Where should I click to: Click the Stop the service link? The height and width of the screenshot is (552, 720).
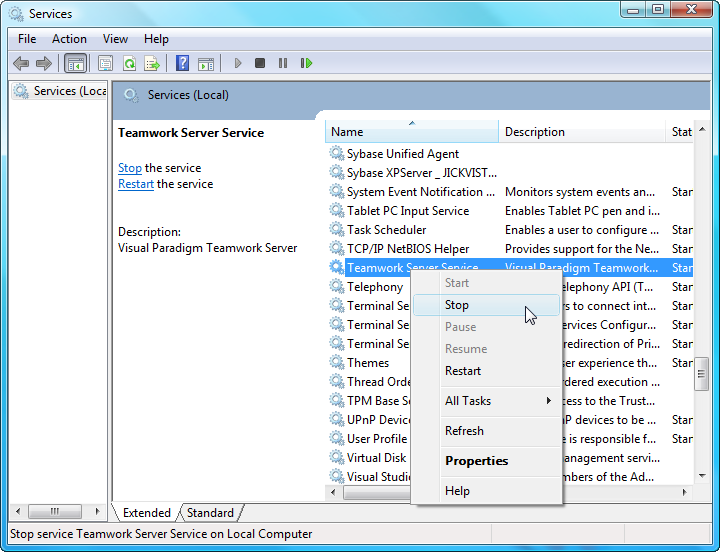point(129,168)
